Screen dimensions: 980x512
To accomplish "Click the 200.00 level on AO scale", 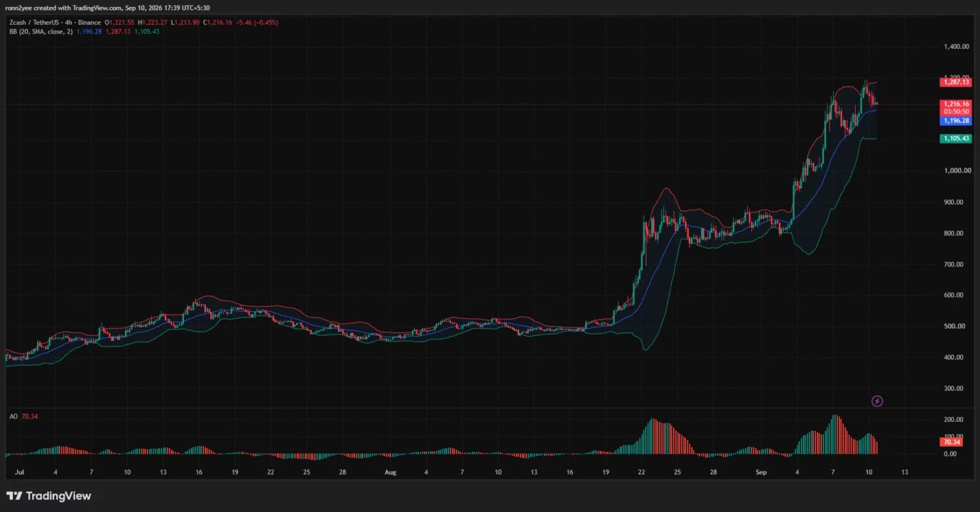I will (953, 420).
